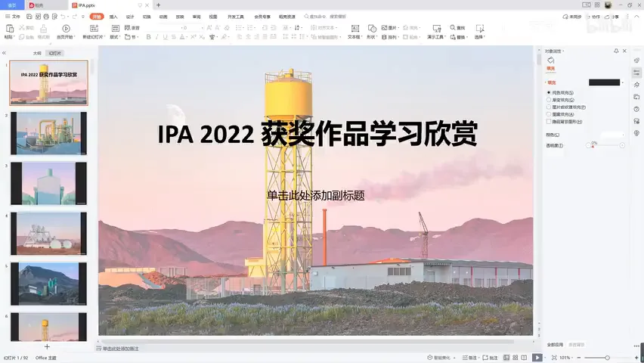This screenshot has height=363, width=644.
Task: Switch to the Insert (插入) tab
Action: [113, 17]
